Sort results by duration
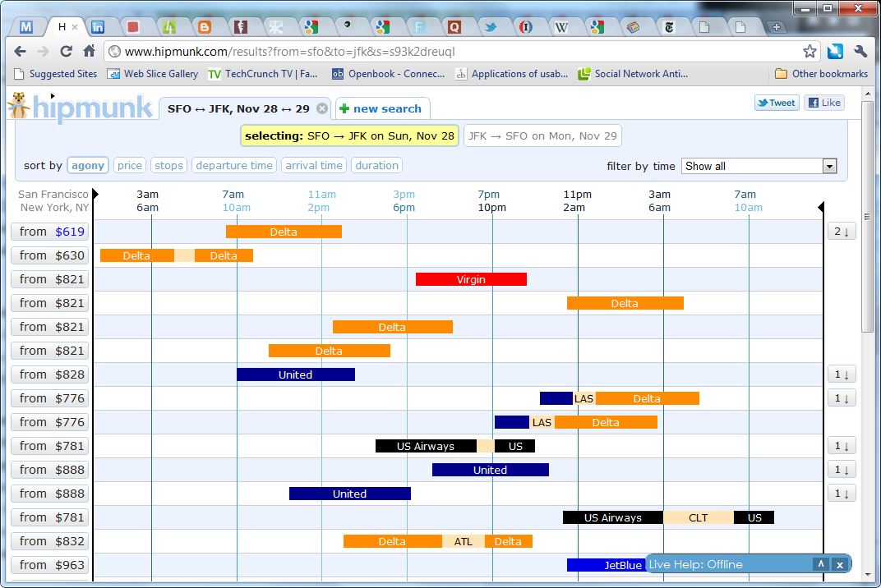881x588 pixels. (x=376, y=166)
